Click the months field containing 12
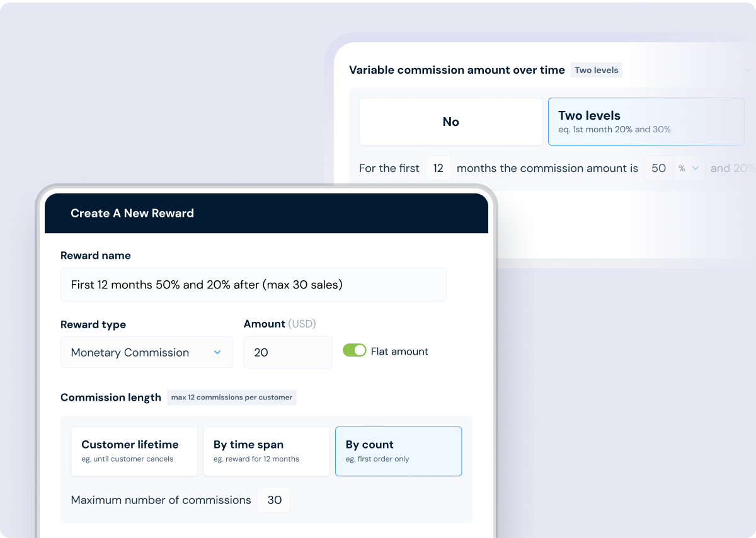The width and height of the screenshot is (756, 538). 438,168
